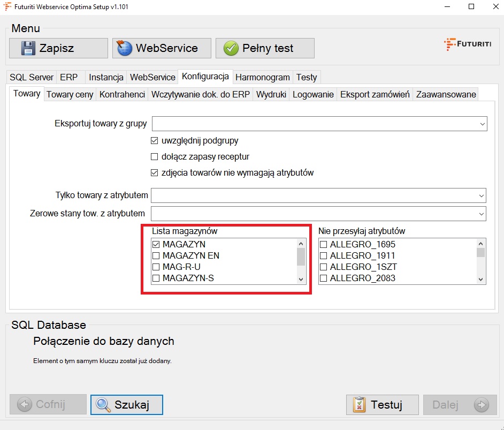504x430 pixels.
Task: Click the green checkmark Pełny test icon
Action: (231, 48)
